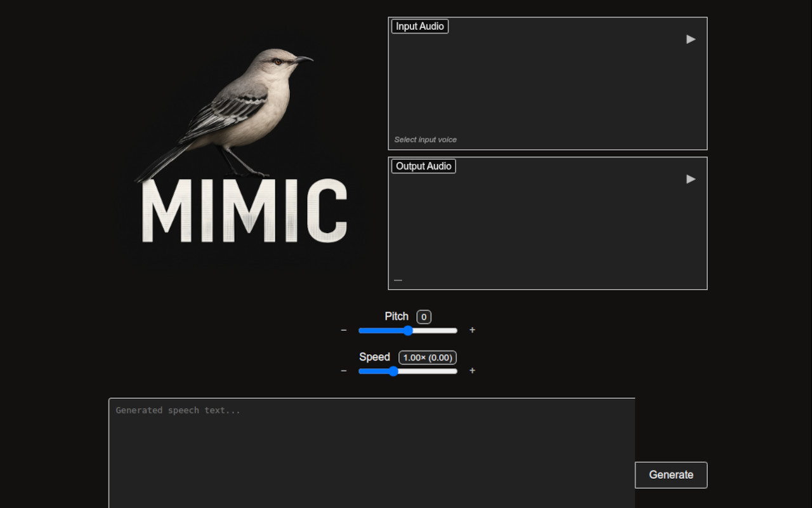The width and height of the screenshot is (812, 508).
Task: Increase speed with the plus control
Action: [472, 371]
